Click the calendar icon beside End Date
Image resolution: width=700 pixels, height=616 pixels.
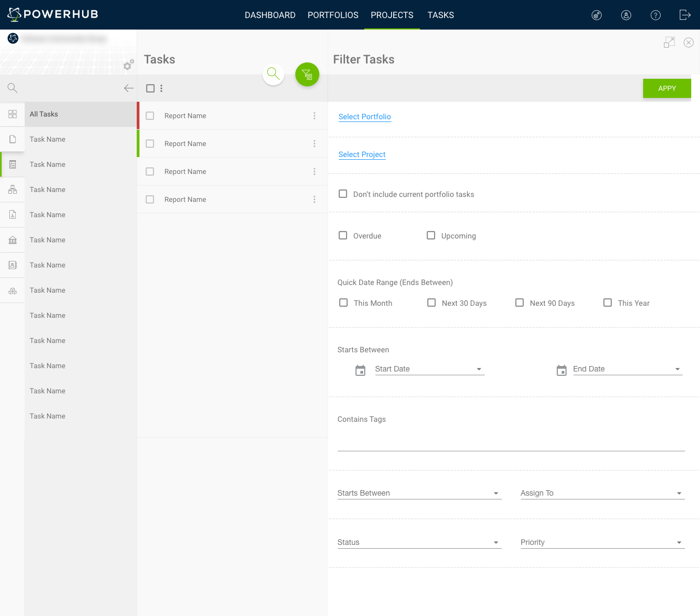pos(562,370)
